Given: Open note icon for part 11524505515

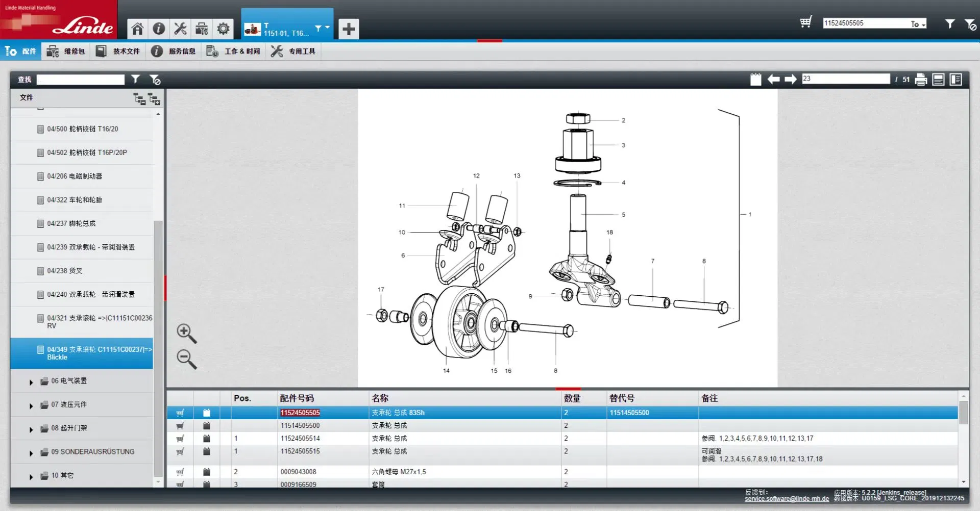Looking at the screenshot, I should [x=207, y=451].
